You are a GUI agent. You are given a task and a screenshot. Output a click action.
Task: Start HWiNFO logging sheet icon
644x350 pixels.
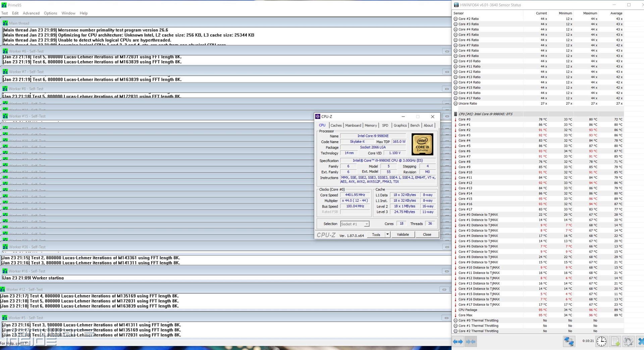click(x=615, y=341)
